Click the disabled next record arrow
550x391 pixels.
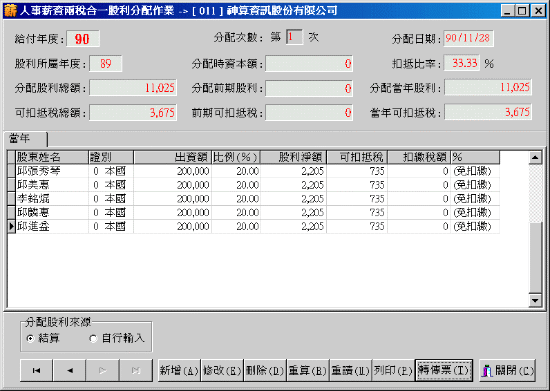click(x=102, y=370)
